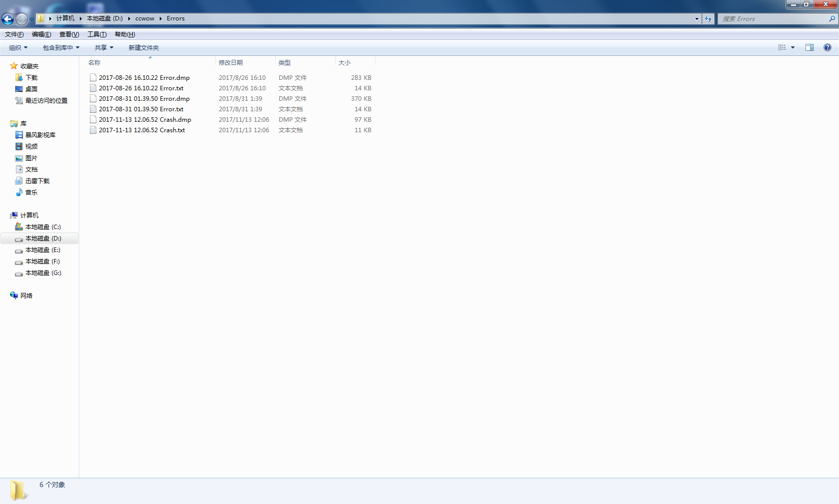Open 本地磁盘 (C:) drive
This screenshot has width=839, height=504.
[x=43, y=227]
